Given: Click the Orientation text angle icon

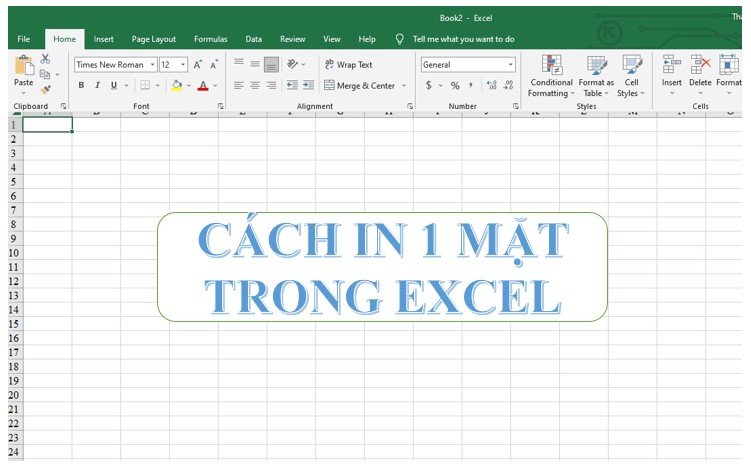Looking at the screenshot, I should click(292, 64).
